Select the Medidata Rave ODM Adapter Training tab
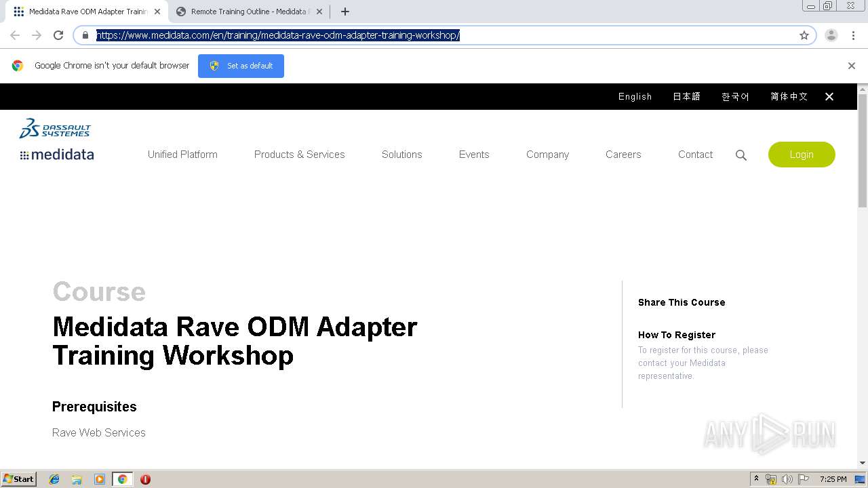This screenshot has height=488, width=868. click(x=87, y=12)
